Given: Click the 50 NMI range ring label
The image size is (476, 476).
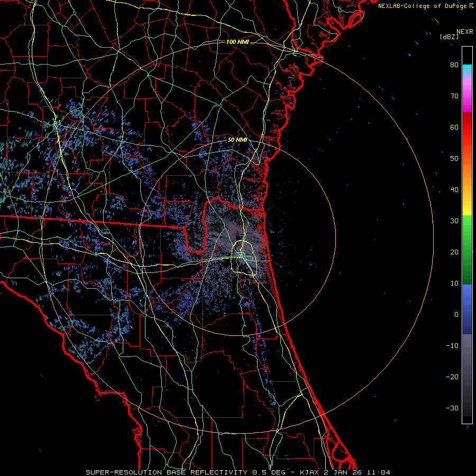Looking at the screenshot, I should [237, 140].
